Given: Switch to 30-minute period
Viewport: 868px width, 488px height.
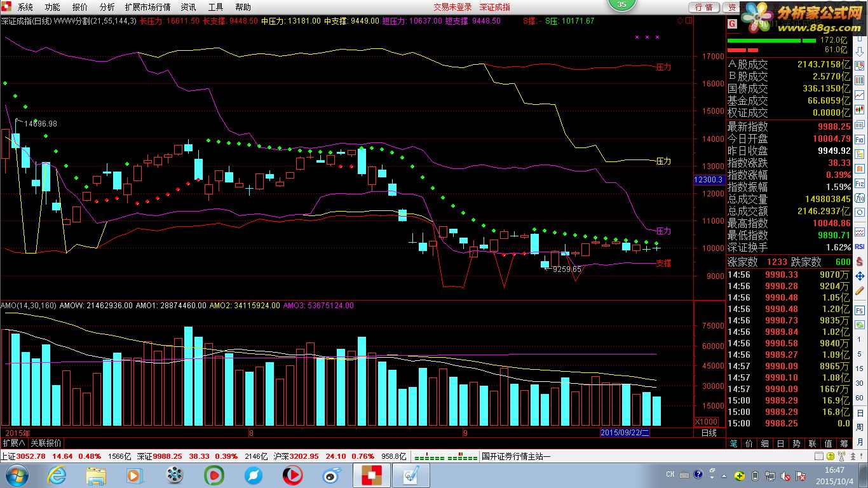Looking at the screenshot, I should click(x=860, y=383).
